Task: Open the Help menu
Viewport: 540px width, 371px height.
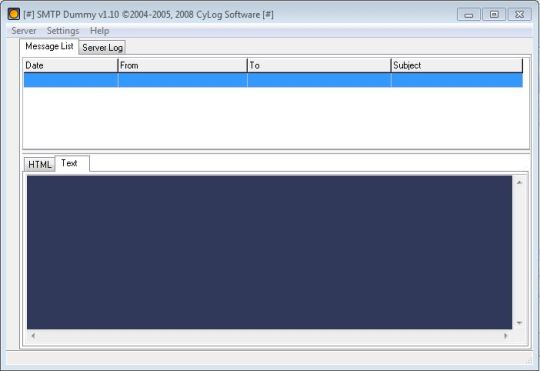Action: [x=100, y=31]
